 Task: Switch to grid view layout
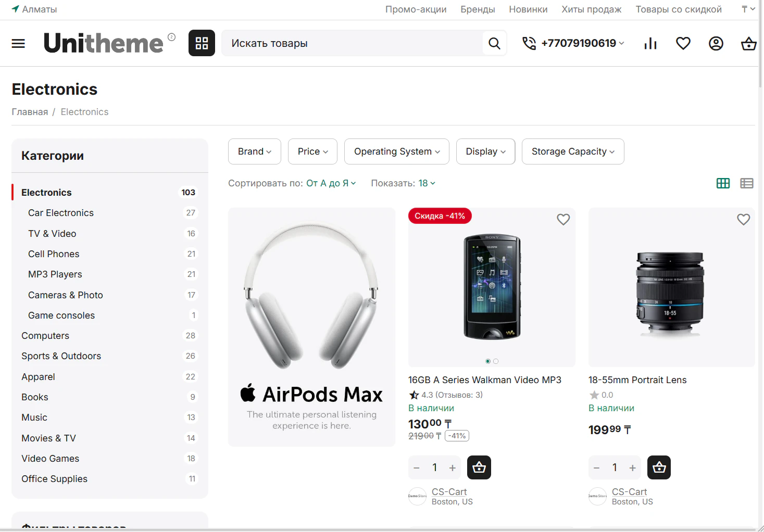pyautogui.click(x=723, y=183)
